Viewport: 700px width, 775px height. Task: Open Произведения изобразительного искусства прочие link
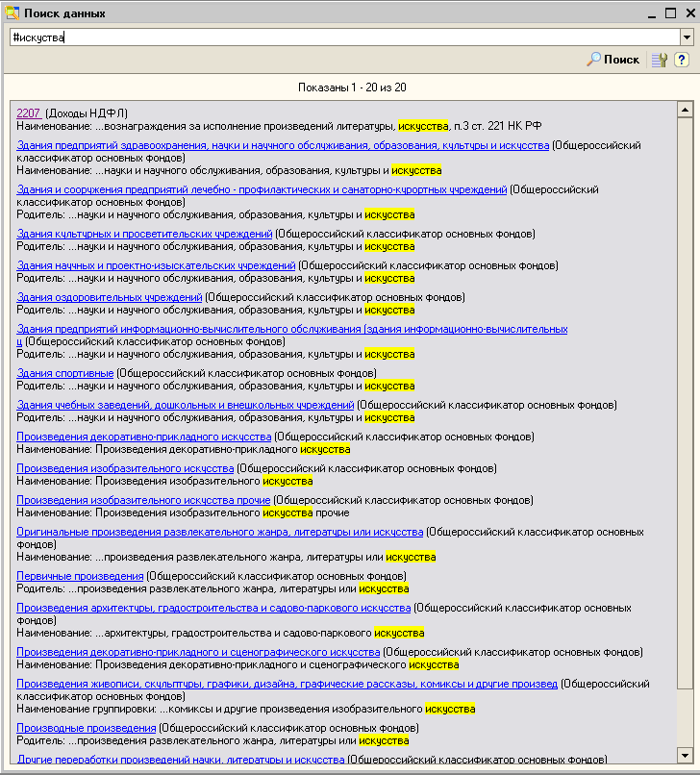[x=143, y=500]
